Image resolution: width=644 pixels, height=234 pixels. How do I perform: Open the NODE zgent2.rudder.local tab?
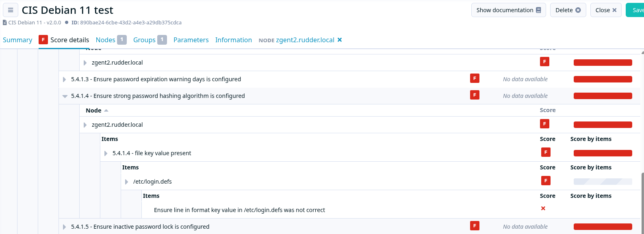(296, 40)
